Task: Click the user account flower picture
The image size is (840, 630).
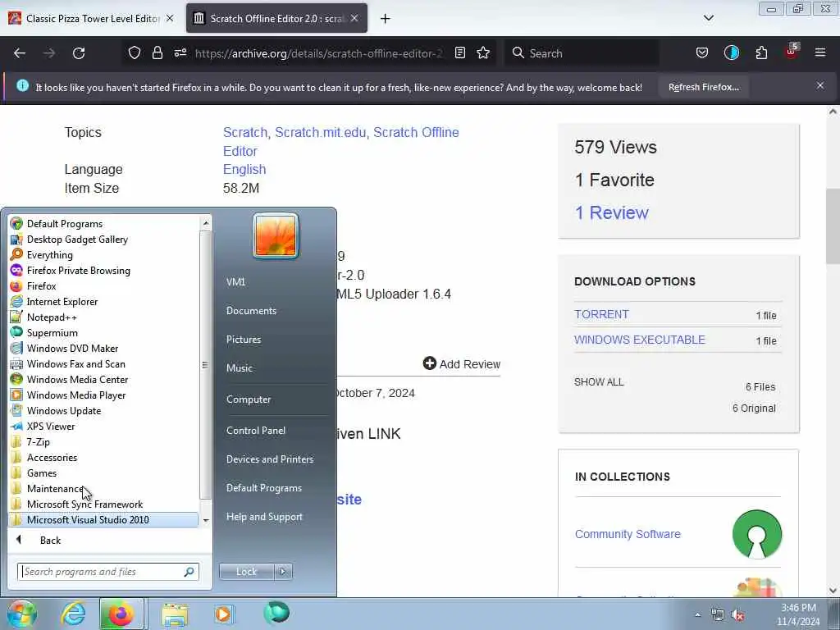Action: coord(276,235)
